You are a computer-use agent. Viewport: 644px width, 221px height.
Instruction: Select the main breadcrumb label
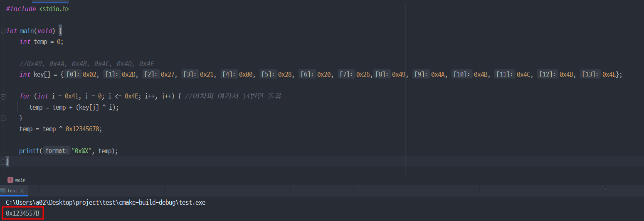click(20, 180)
